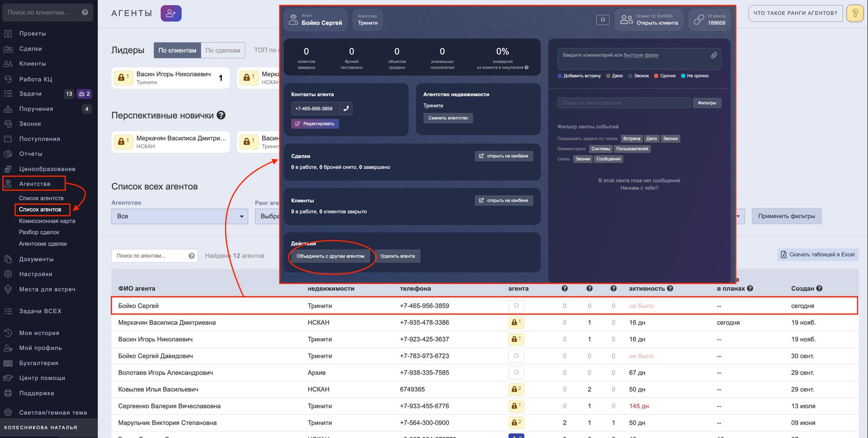The image size is (868, 438).
Task: Expand the Агентство dropdown showing Все
Action: point(179,217)
